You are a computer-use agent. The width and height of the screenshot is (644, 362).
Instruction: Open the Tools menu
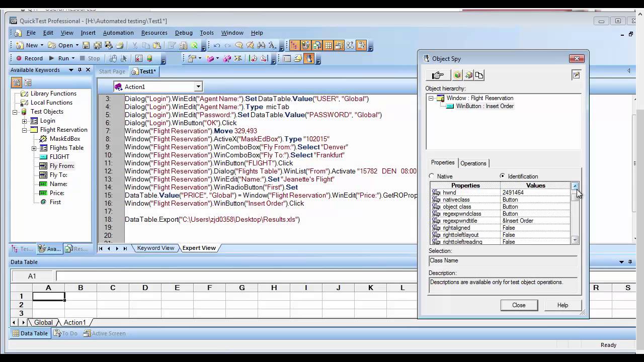click(207, 33)
